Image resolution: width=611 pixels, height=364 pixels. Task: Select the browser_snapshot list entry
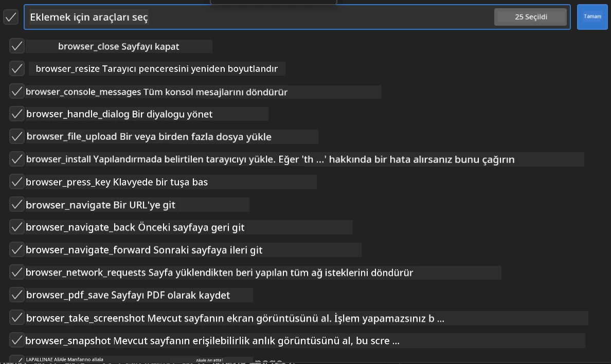coord(305,341)
